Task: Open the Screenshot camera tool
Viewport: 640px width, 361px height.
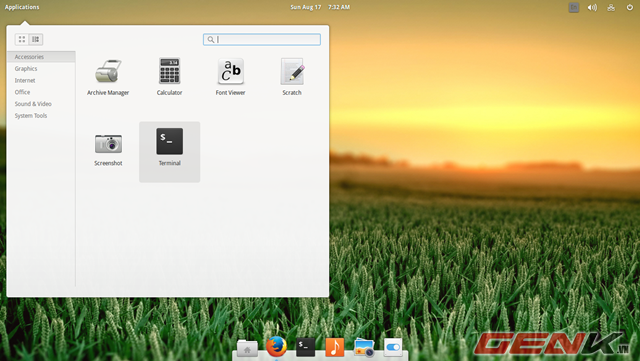Action: pos(108,150)
